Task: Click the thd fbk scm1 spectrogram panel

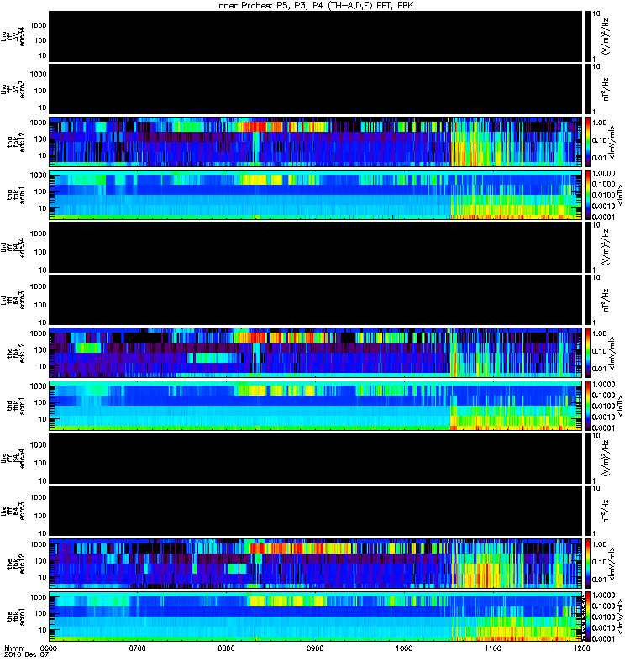Action: (316, 406)
